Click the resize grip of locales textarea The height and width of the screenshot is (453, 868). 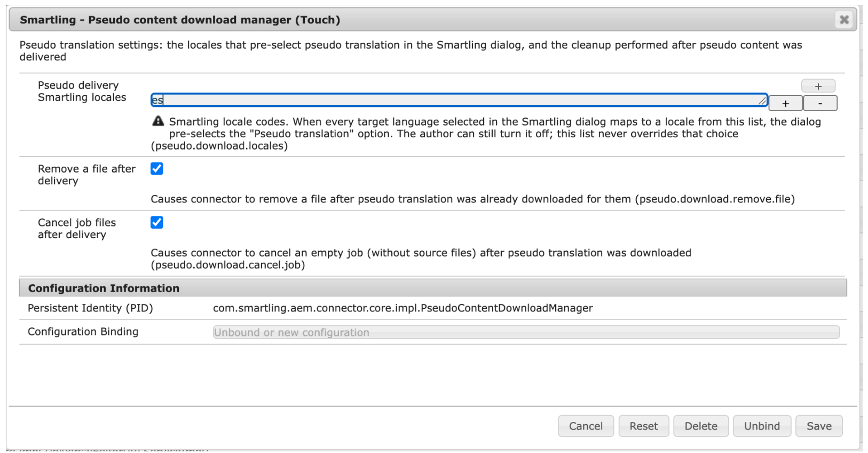tap(762, 100)
